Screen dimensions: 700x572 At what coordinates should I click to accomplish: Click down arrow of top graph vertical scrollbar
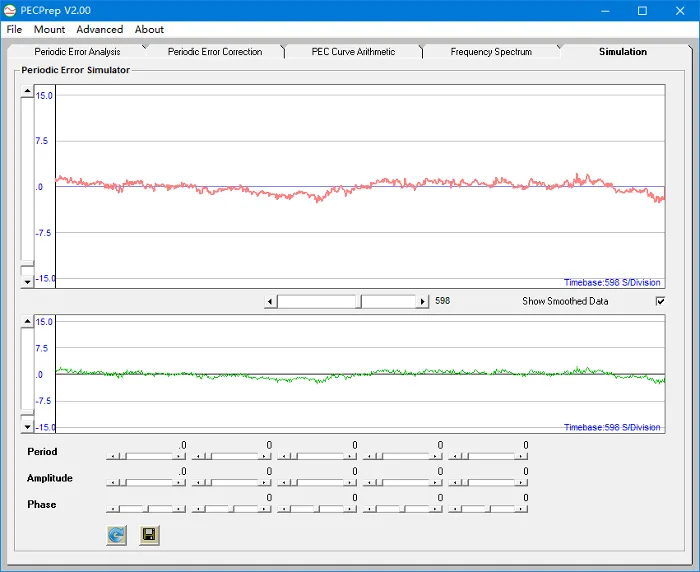[27, 283]
